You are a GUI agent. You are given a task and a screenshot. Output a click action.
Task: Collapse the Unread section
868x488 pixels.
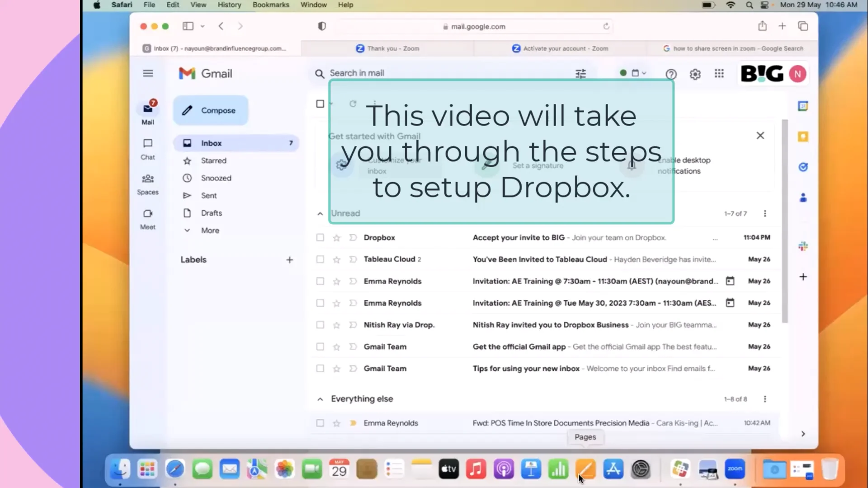[320, 213]
